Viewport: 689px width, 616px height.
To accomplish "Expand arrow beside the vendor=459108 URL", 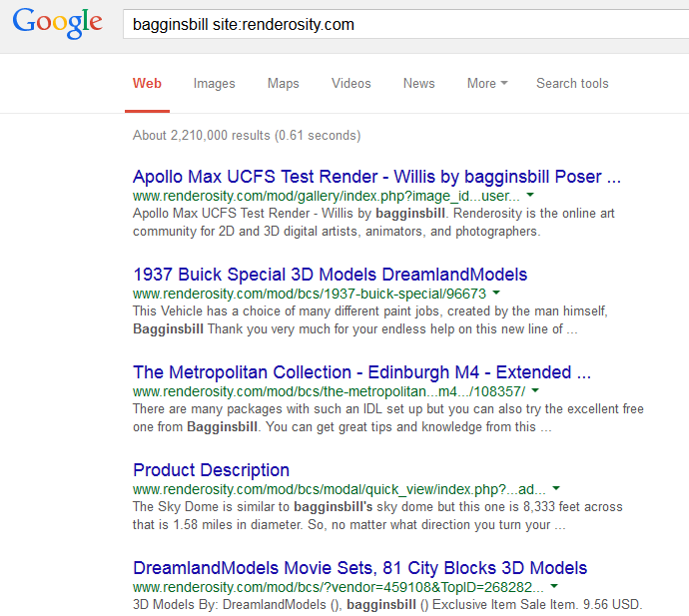I will pos(554,587).
